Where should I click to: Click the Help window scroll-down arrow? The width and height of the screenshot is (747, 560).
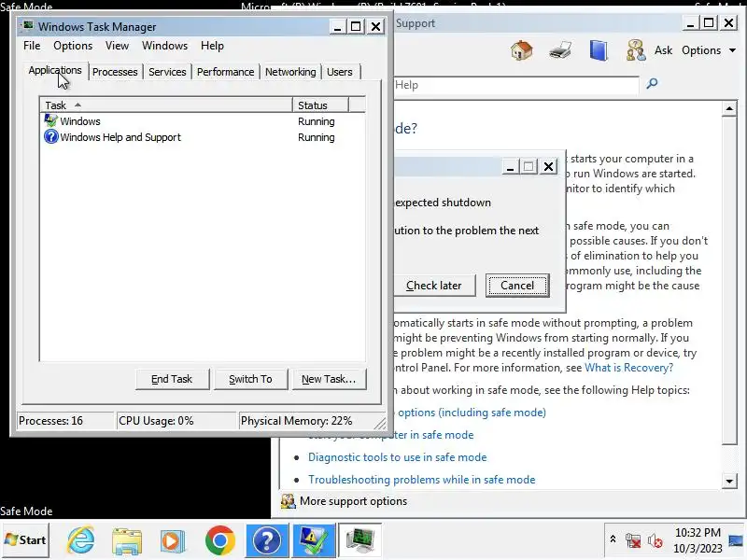729,481
